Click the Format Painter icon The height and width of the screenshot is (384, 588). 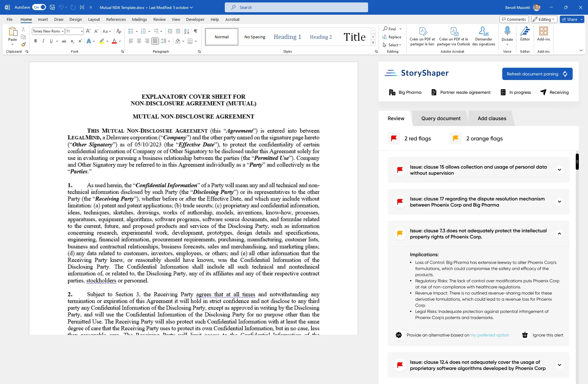23,45
